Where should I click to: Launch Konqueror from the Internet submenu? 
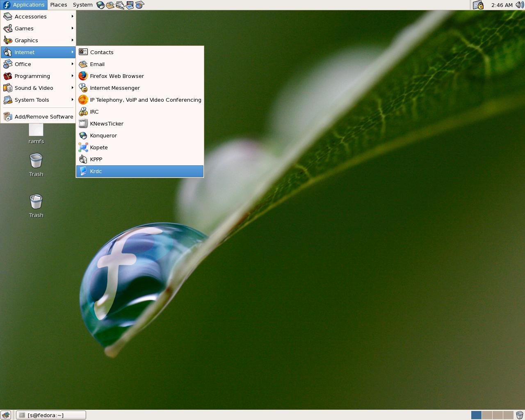[x=140, y=135]
